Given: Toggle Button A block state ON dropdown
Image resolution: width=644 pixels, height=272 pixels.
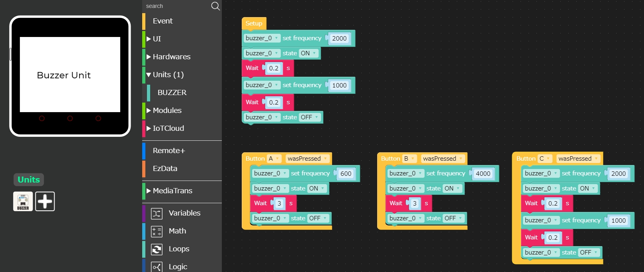Looking at the screenshot, I should [x=317, y=188].
